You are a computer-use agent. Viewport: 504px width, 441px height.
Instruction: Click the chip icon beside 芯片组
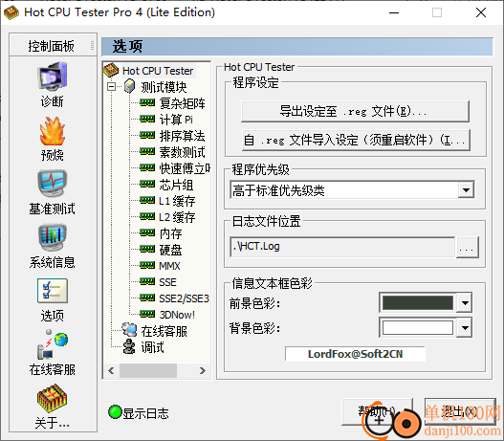(x=147, y=184)
